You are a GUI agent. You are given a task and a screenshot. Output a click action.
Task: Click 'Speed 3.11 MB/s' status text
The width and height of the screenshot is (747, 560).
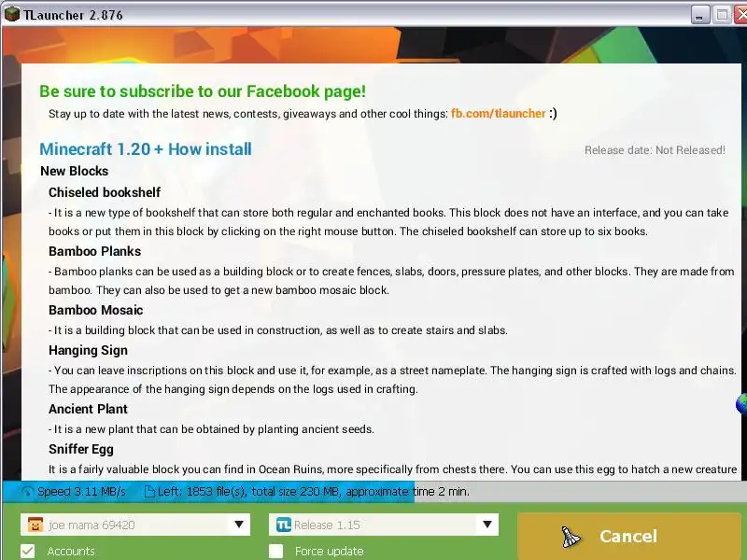81,492
